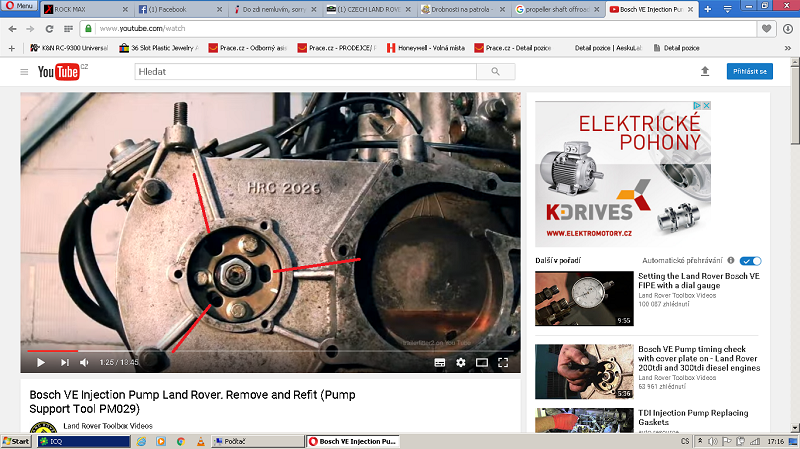
Task: Play the video
Action: point(41,362)
